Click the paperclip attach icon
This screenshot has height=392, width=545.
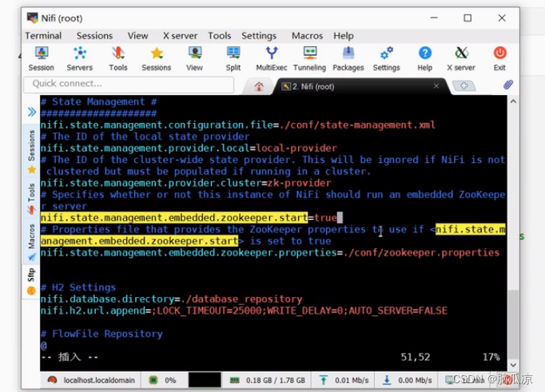pos(507,85)
